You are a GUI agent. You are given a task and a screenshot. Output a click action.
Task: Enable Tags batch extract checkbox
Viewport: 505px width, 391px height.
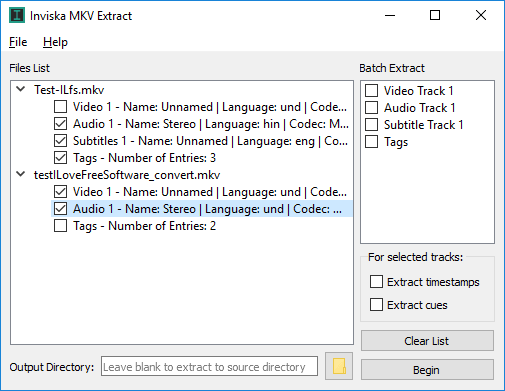(372, 141)
